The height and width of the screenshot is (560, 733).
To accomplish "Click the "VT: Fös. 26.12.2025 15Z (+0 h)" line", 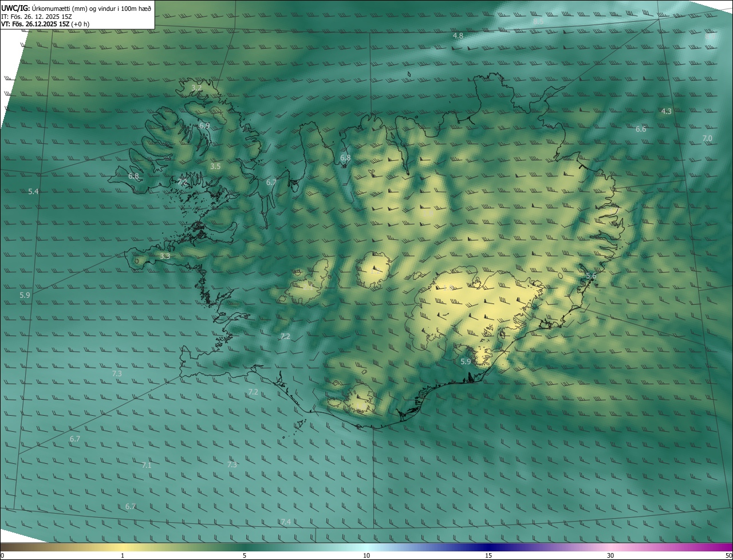I will pyautogui.click(x=45, y=24).
